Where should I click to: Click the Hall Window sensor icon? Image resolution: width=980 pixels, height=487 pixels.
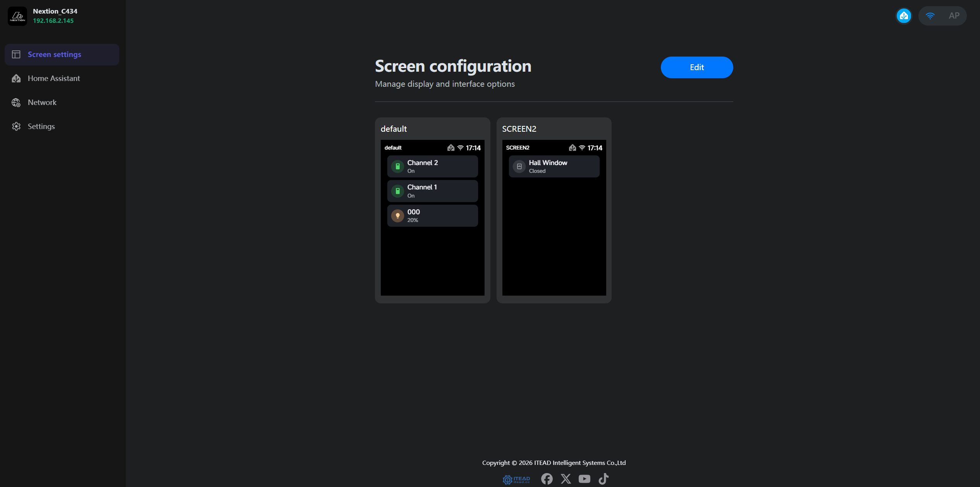point(519,167)
